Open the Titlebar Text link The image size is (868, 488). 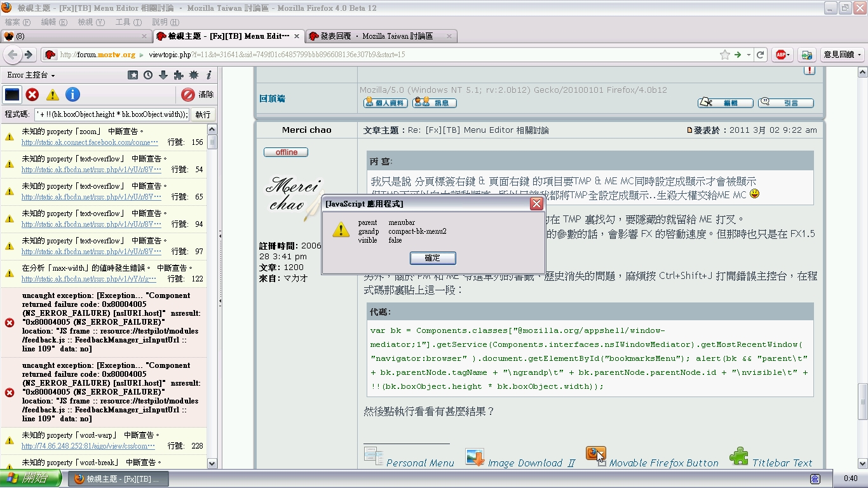[782, 463]
